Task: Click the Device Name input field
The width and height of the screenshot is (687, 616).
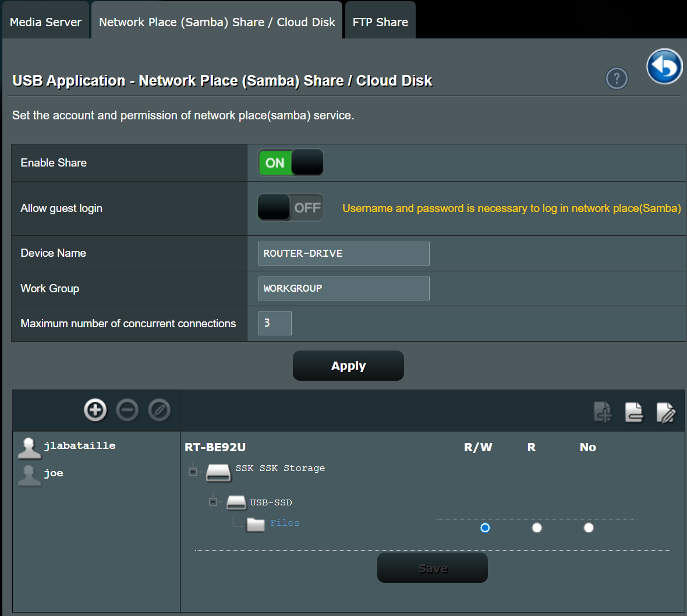Action: tap(344, 253)
